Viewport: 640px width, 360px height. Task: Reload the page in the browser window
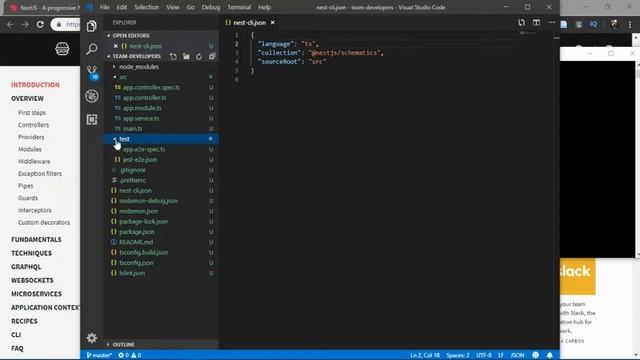(x=40, y=24)
